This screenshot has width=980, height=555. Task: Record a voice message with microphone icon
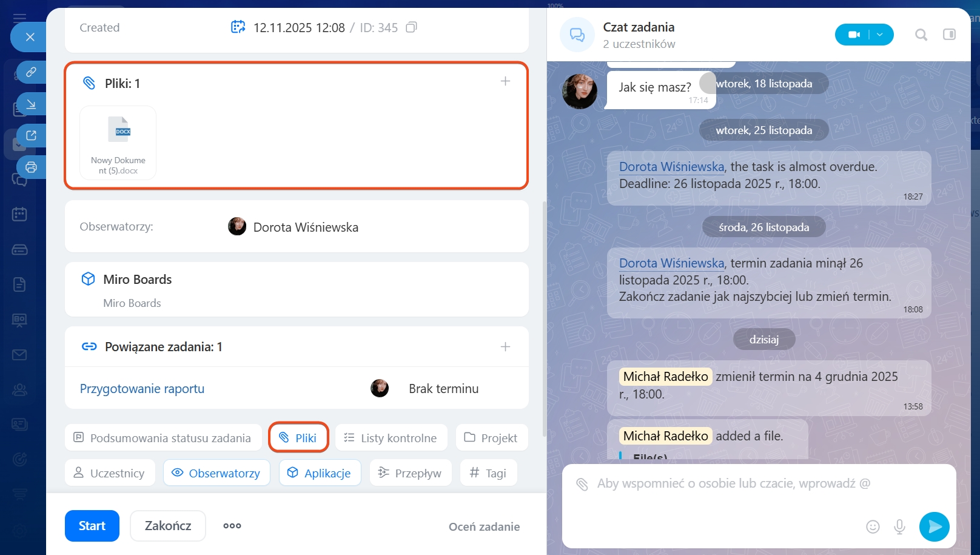[899, 526]
